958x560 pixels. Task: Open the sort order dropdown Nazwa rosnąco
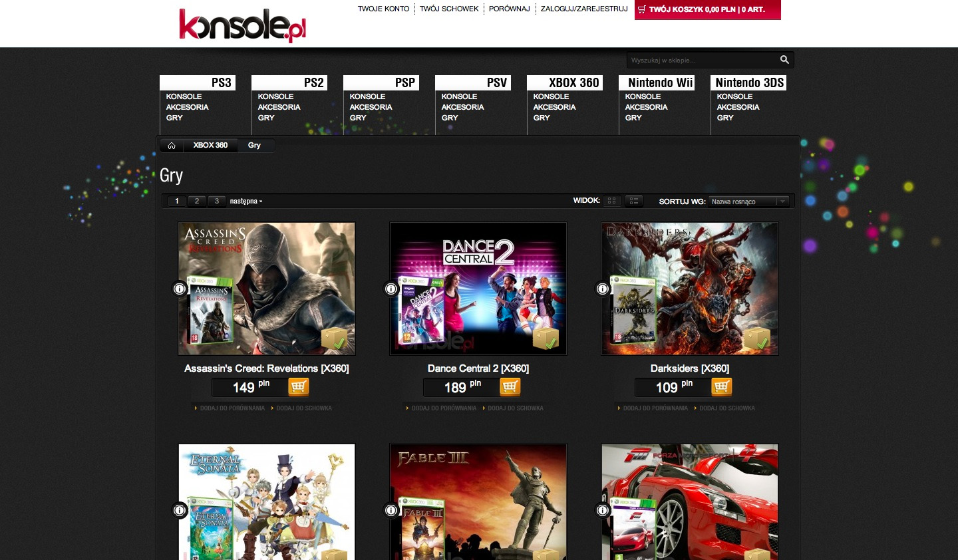pyautogui.click(x=748, y=202)
